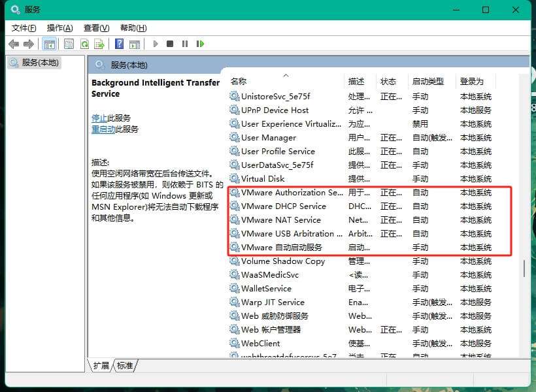Click the gear icon beside VMware DHCP Service
Viewport: 536px width, 392px height.
coord(235,206)
